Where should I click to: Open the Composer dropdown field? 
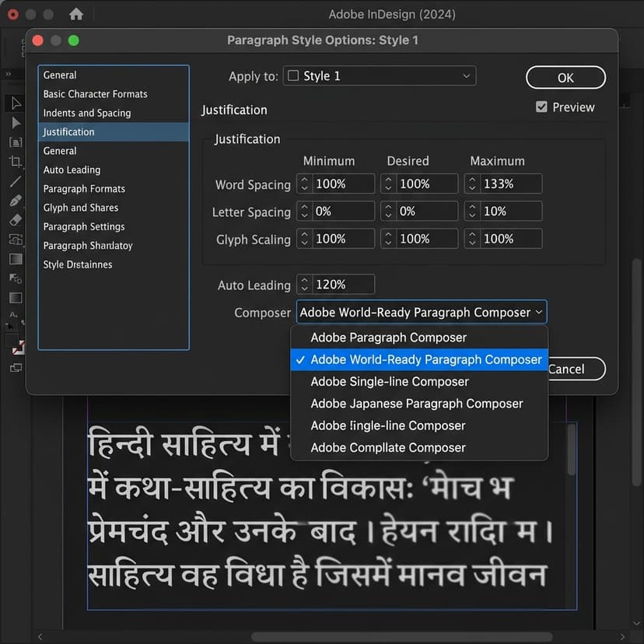click(x=422, y=312)
